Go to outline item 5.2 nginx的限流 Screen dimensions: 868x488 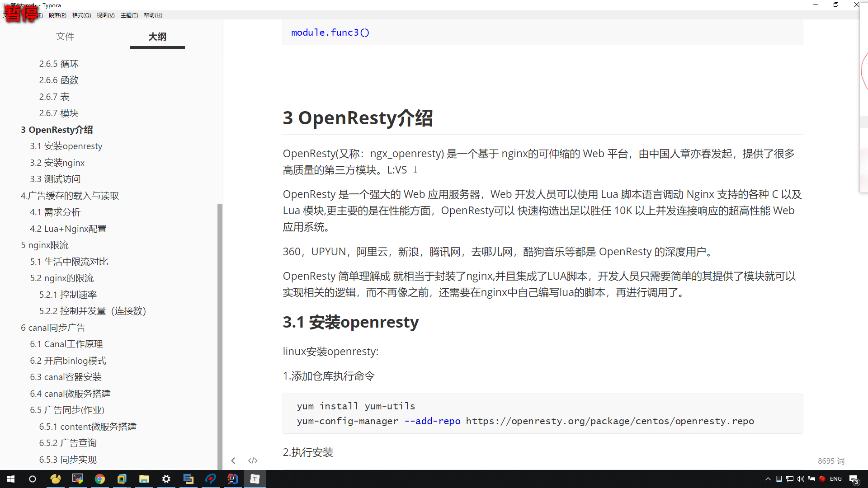tap(62, 278)
